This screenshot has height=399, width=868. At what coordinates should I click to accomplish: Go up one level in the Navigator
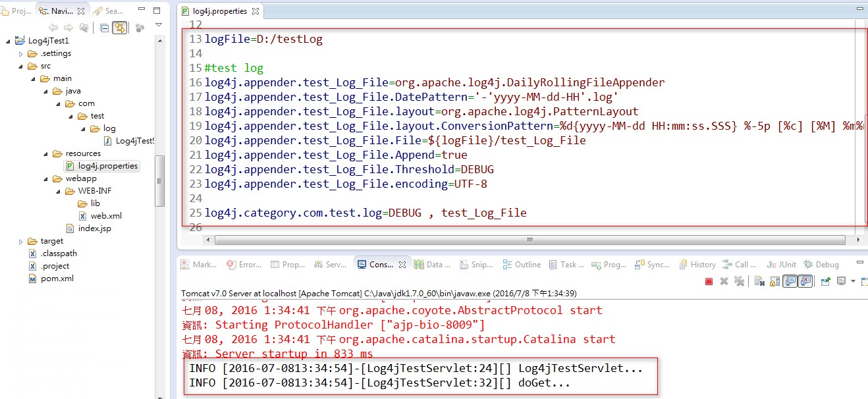click(x=84, y=28)
